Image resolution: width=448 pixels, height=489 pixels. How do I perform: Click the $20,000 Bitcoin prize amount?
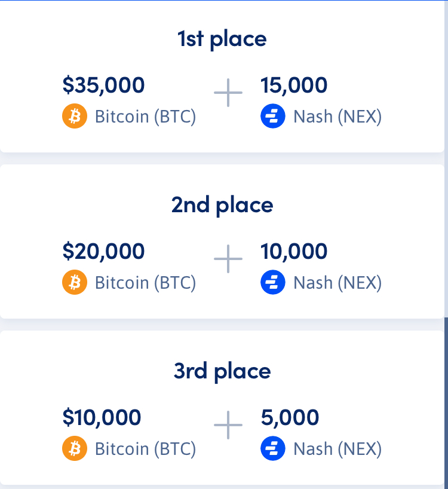coord(103,251)
